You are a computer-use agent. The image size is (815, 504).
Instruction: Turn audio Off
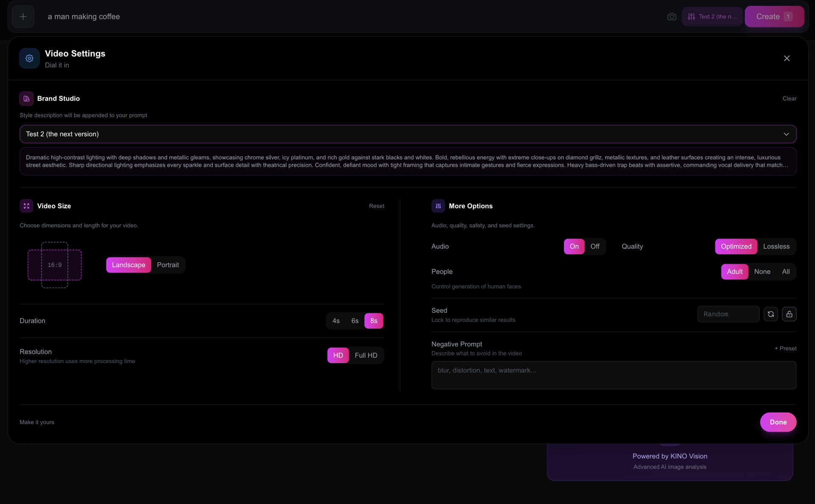click(x=595, y=246)
